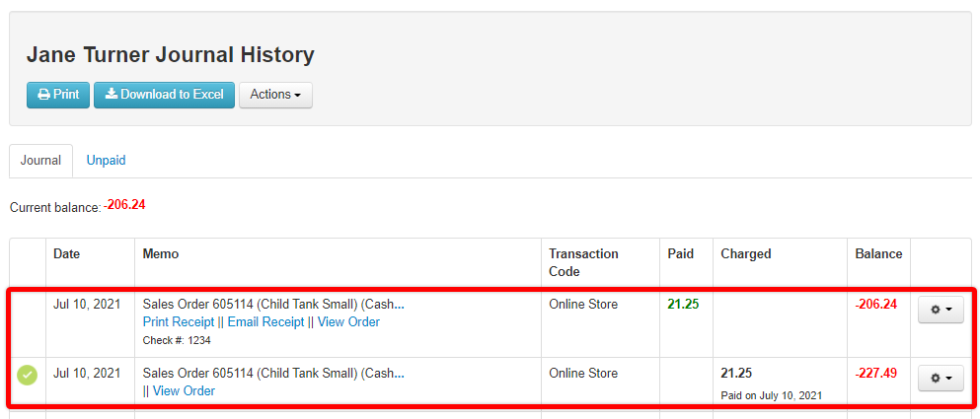Switch to the Journal tab
Image resolution: width=980 pixels, height=419 pixels.
[x=40, y=161]
